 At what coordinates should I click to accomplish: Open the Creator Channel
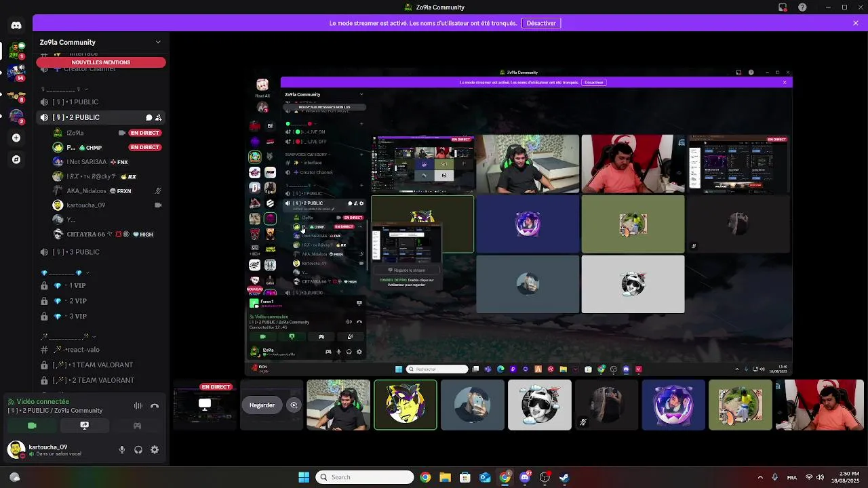[101, 69]
